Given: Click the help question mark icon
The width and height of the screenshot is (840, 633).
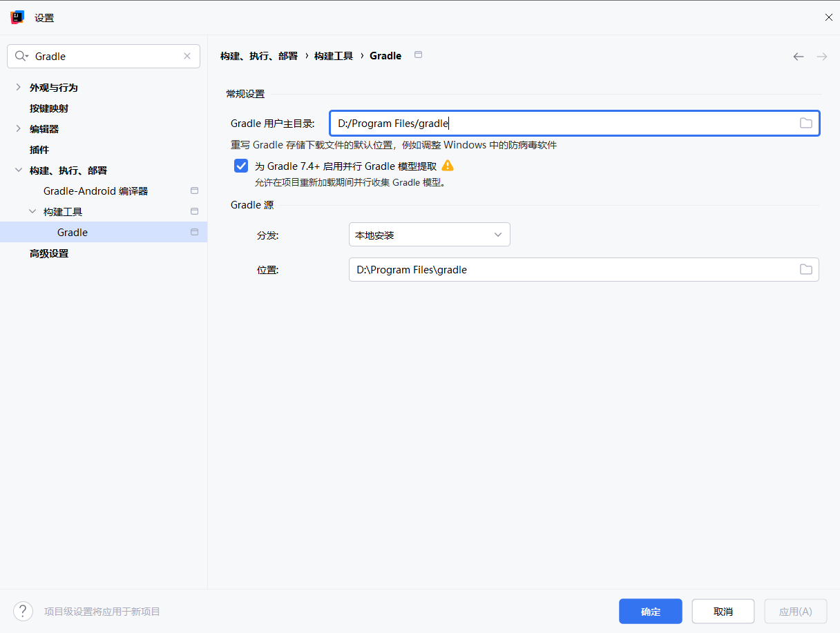Looking at the screenshot, I should click(23, 611).
